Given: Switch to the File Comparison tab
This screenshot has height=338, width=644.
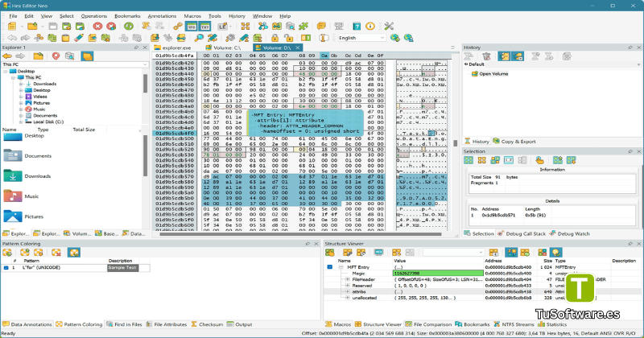Looking at the screenshot, I should click(x=428, y=324).
